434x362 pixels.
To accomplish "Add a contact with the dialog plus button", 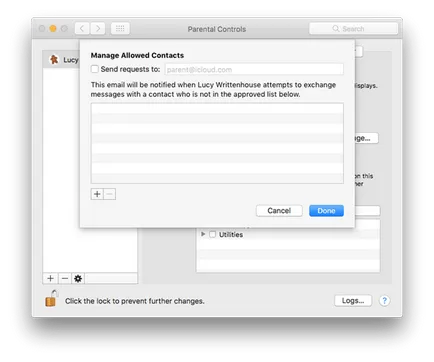I will click(x=97, y=194).
